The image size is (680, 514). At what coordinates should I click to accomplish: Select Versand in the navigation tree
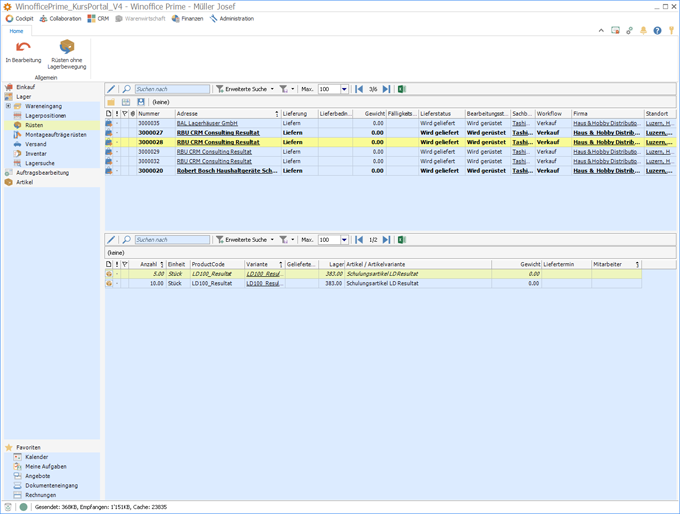coord(36,144)
